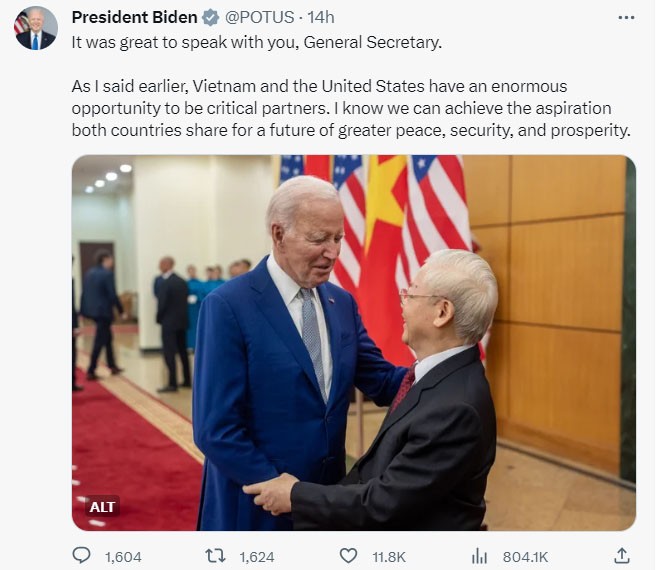658x570 pixels.
Task: Open the reply speech-bubble icon
Action: point(81,556)
